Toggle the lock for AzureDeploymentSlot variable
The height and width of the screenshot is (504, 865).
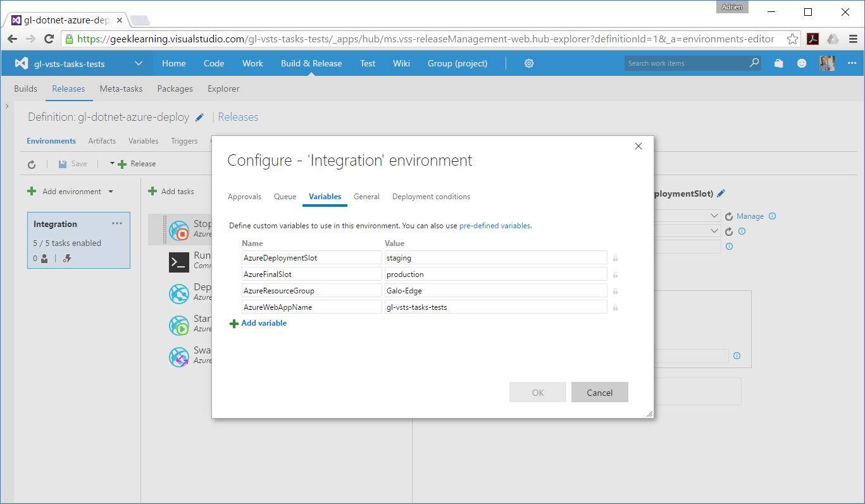(x=615, y=258)
